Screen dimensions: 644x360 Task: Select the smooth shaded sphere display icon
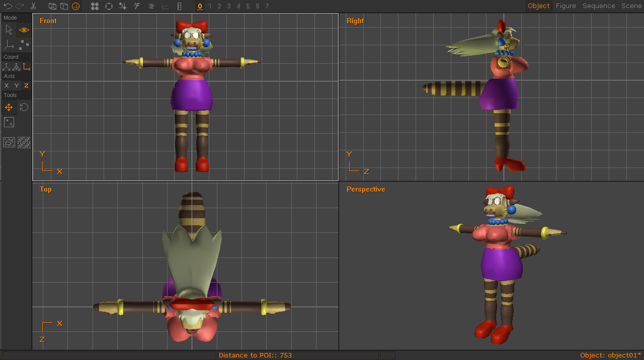click(x=75, y=6)
